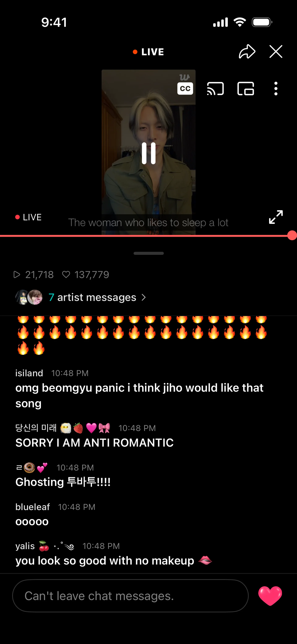Tap the play count icon

pyautogui.click(x=17, y=274)
